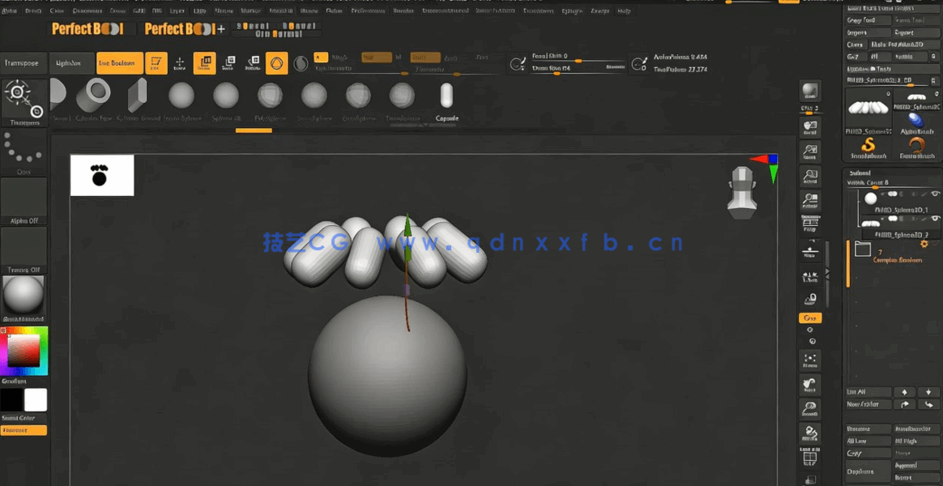Click the Rotate navigation icon
943x486 pixels.
[x=810, y=433]
